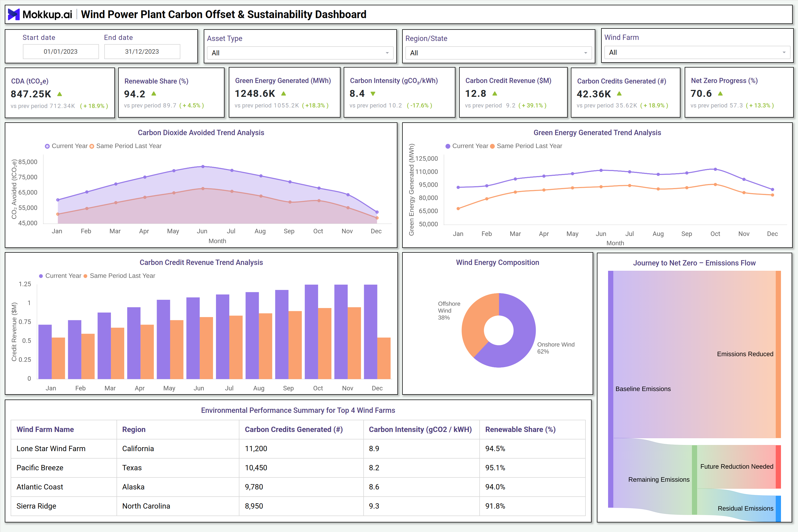Sort by Carbon Credits Generated (#) header
This screenshot has height=532, width=798.
(294, 430)
